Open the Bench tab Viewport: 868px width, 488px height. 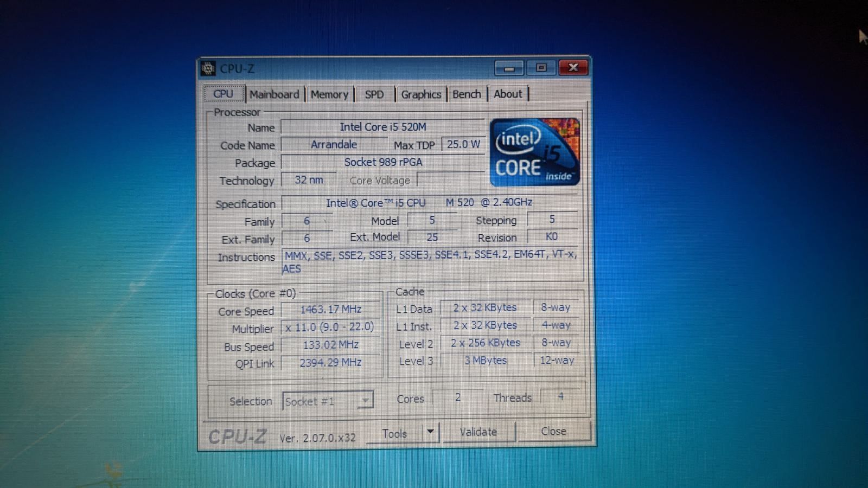(467, 94)
